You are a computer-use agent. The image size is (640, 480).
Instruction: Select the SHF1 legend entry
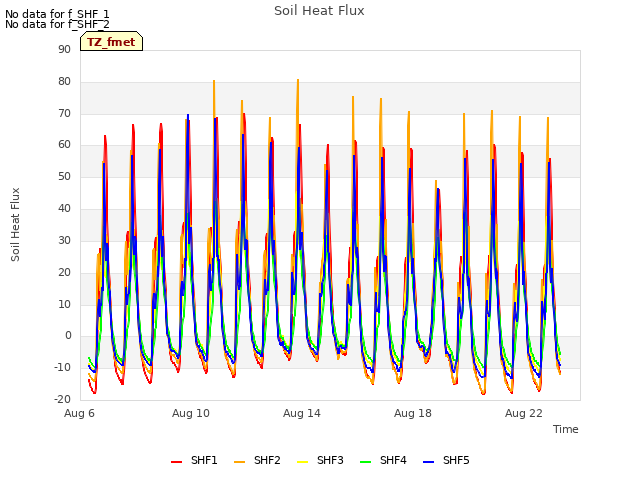(x=194, y=460)
